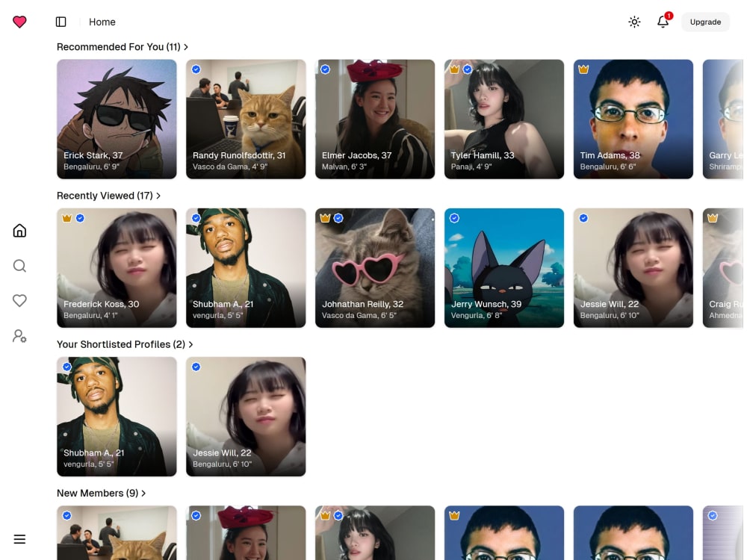Open likes via sidebar heart icon

19,300
